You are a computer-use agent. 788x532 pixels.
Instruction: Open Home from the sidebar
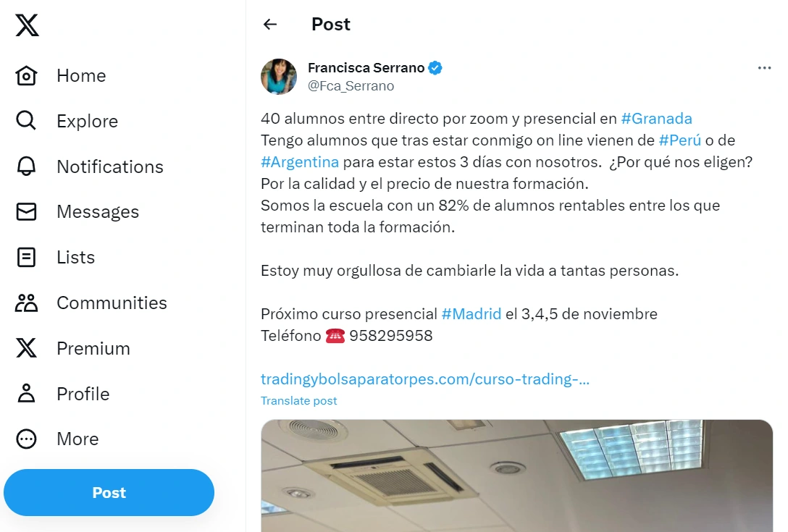pos(26,75)
